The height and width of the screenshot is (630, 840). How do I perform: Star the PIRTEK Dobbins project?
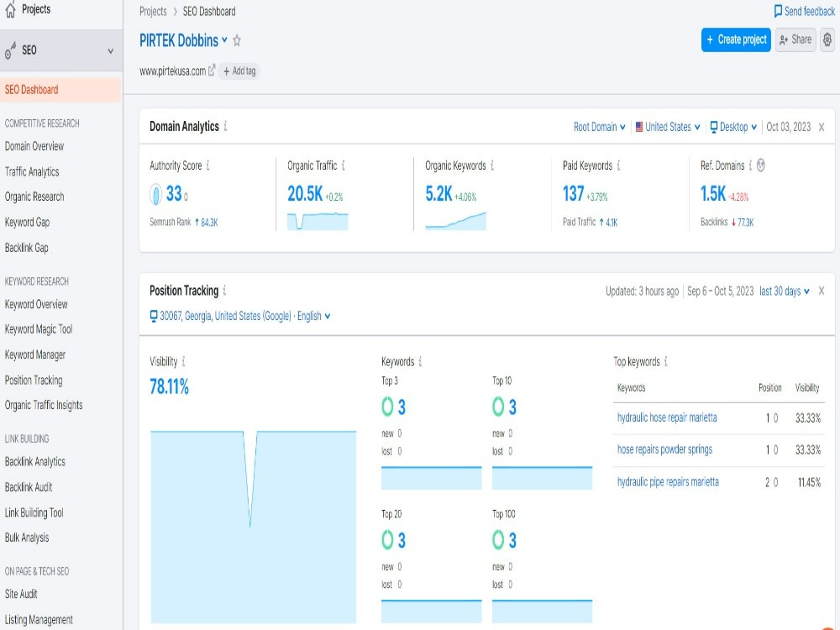237,40
